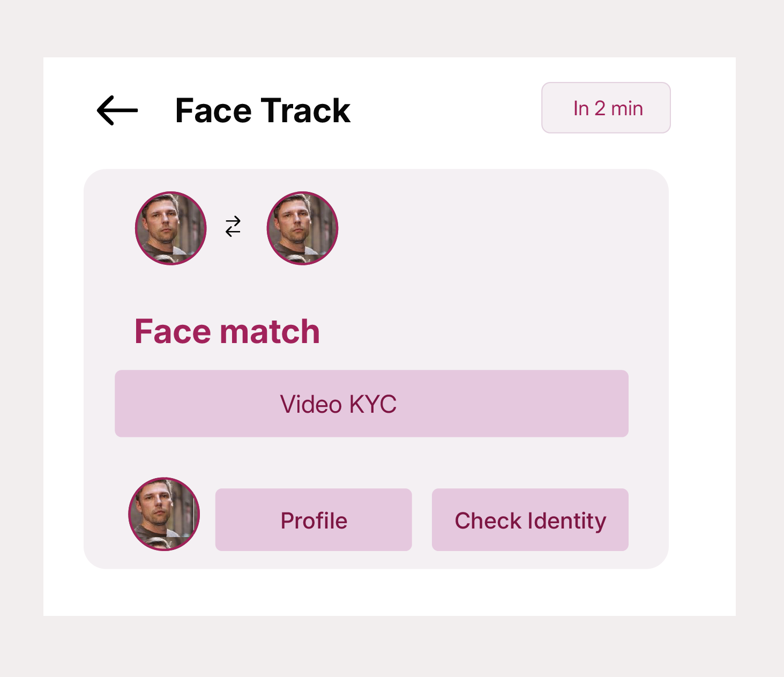Tap the back arrow beside Face Track

pyautogui.click(x=117, y=110)
